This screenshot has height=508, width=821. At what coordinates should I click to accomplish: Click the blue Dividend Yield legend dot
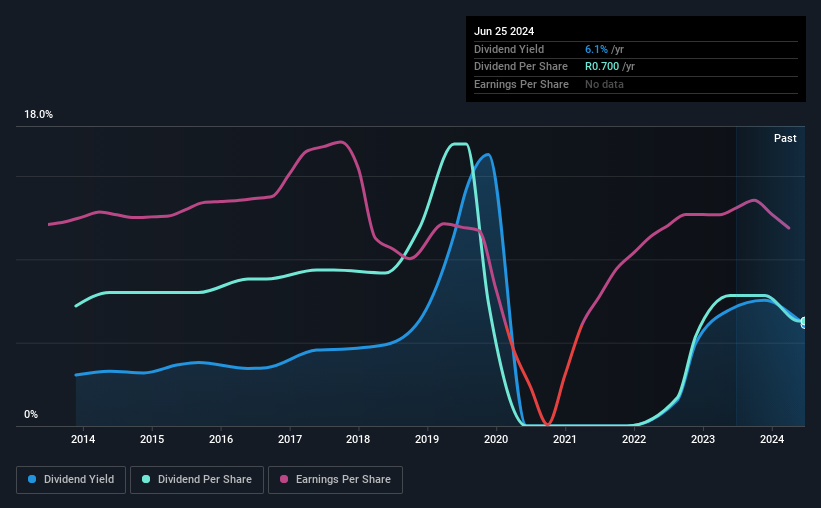click(32, 479)
